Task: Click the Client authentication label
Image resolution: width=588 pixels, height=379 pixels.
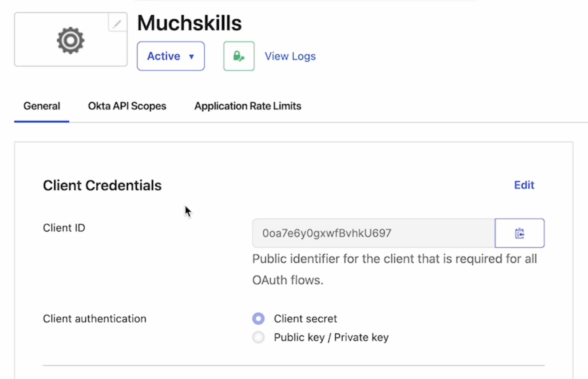Action: coord(95,318)
